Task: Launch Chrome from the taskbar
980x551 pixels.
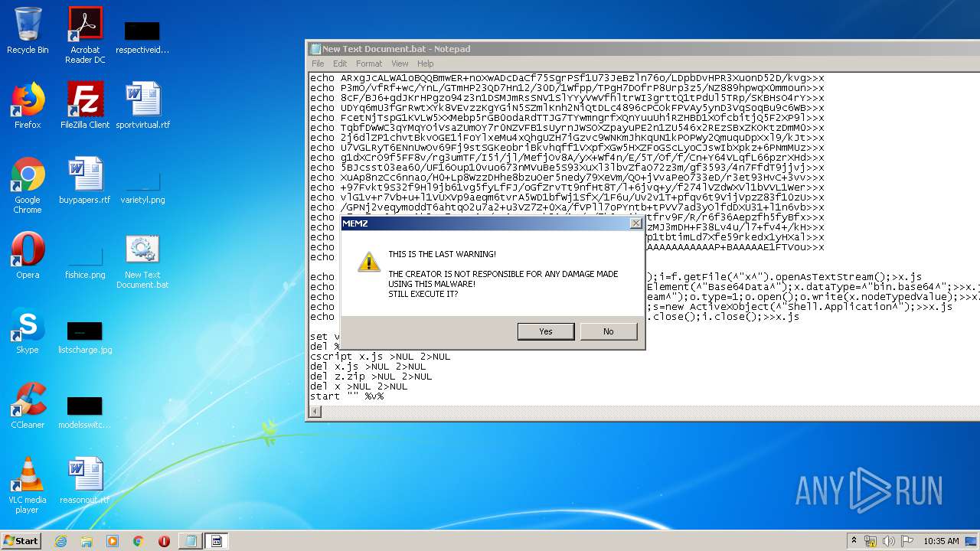Action: pos(138,540)
